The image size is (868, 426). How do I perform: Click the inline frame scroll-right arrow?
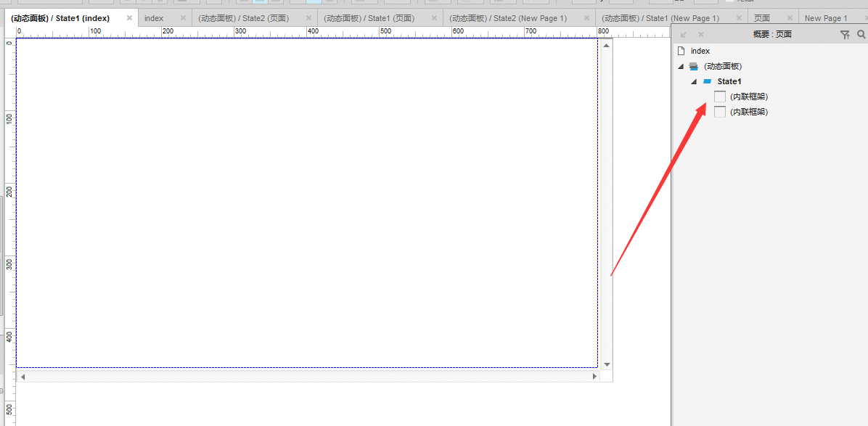click(x=594, y=376)
